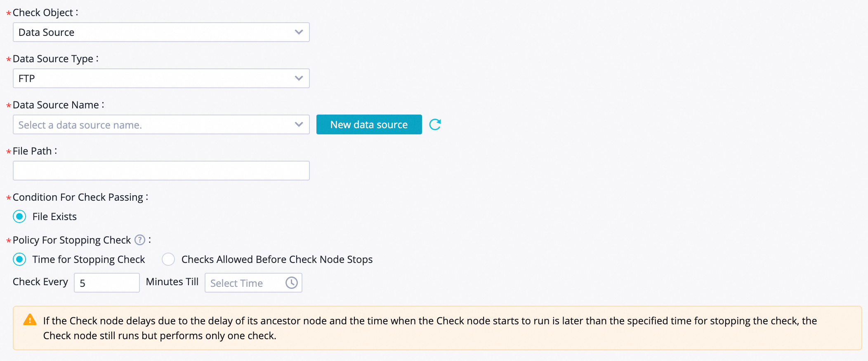This screenshot has height=361, width=868.
Task: Click the 'Condition For Check Passing' label
Action: [x=78, y=197]
